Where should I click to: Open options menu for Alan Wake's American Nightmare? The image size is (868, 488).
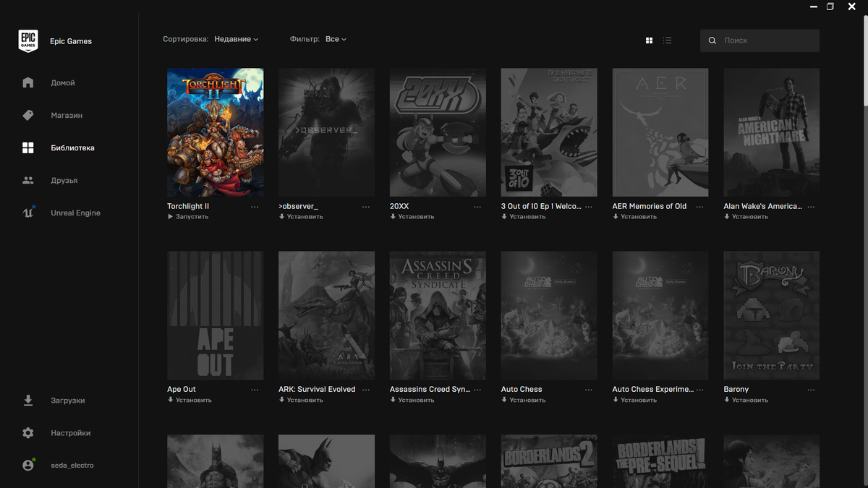(812, 207)
